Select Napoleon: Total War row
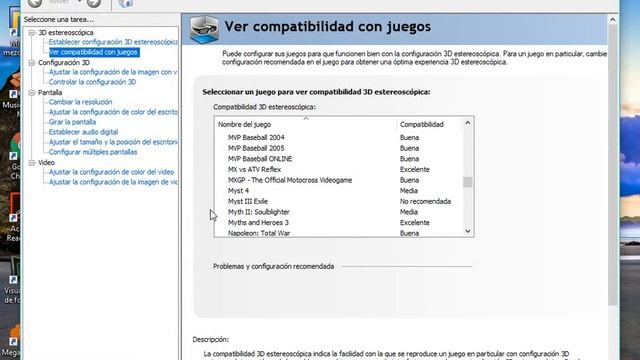 [x=339, y=233]
